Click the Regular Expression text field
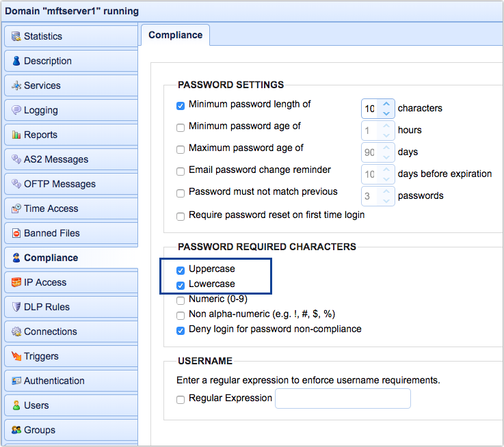Image resolution: width=504 pixels, height=447 pixels. point(343,398)
